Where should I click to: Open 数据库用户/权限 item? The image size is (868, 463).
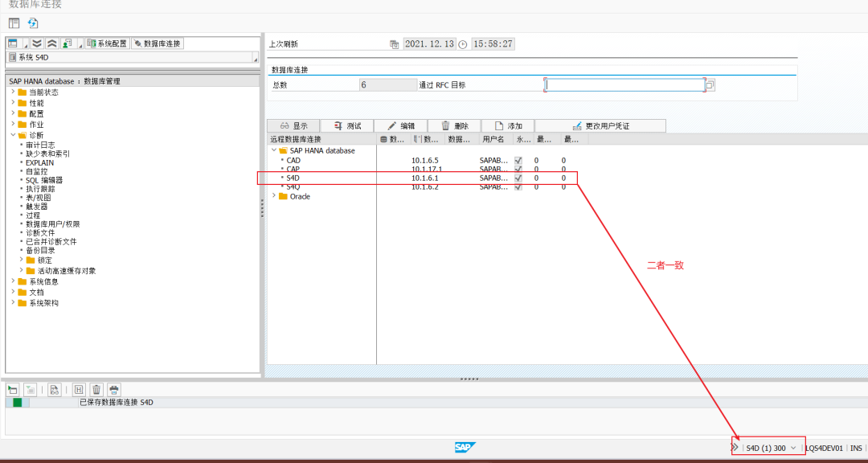click(52, 223)
